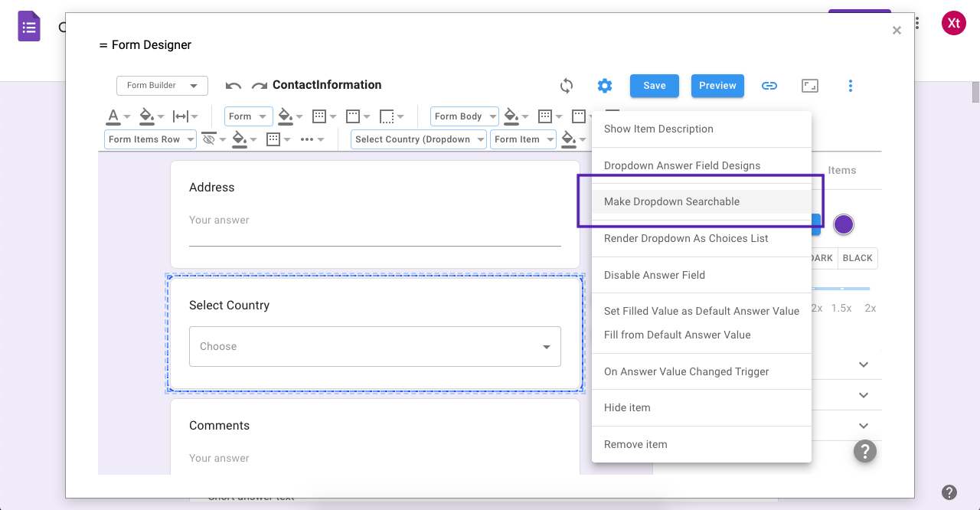Screen dimensions: 980x510
Task: Click the width arrows icon
Action: (x=181, y=116)
